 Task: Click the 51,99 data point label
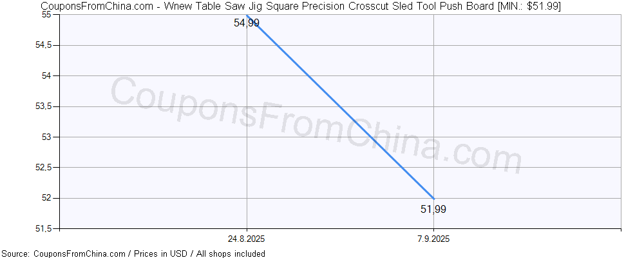pos(433,210)
